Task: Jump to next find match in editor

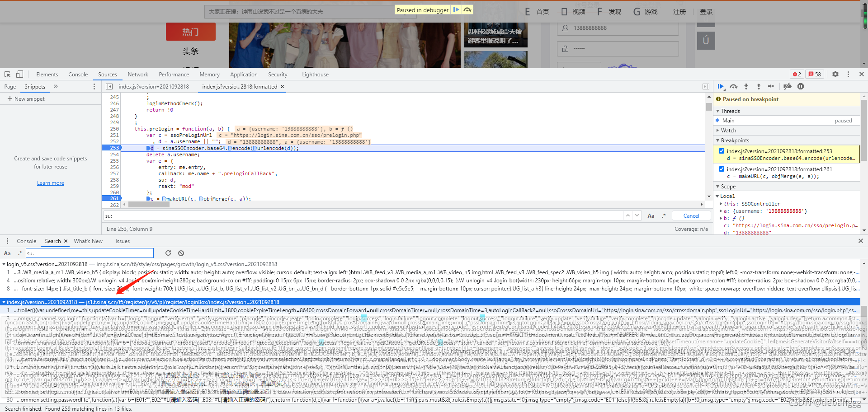Action: pyautogui.click(x=637, y=215)
